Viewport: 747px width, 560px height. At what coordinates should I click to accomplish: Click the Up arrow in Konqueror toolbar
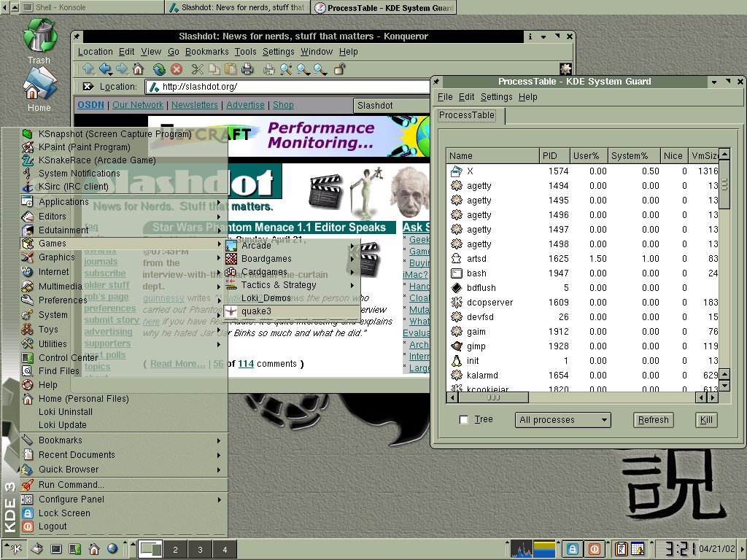tap(88, 69)
